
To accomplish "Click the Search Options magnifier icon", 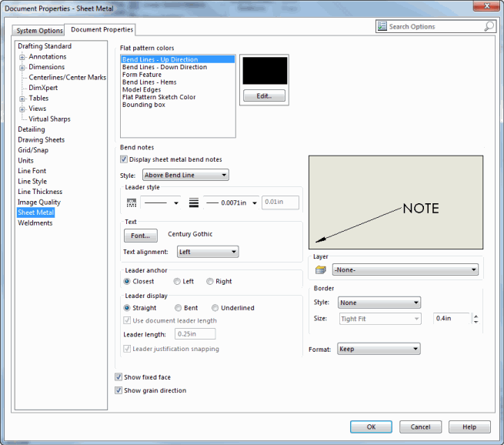I will click(489, 26).
